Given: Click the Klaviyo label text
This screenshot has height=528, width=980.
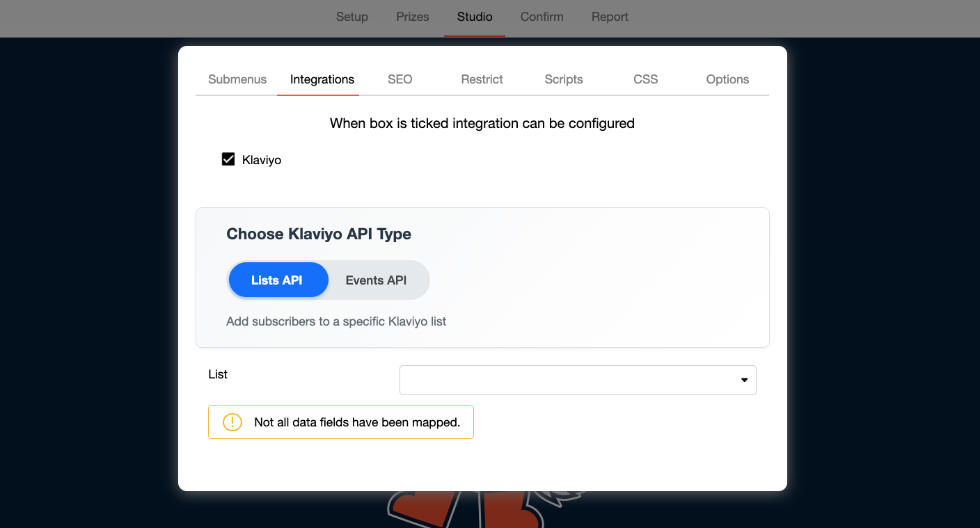Looking at the screenshot, I should (262, 160).
